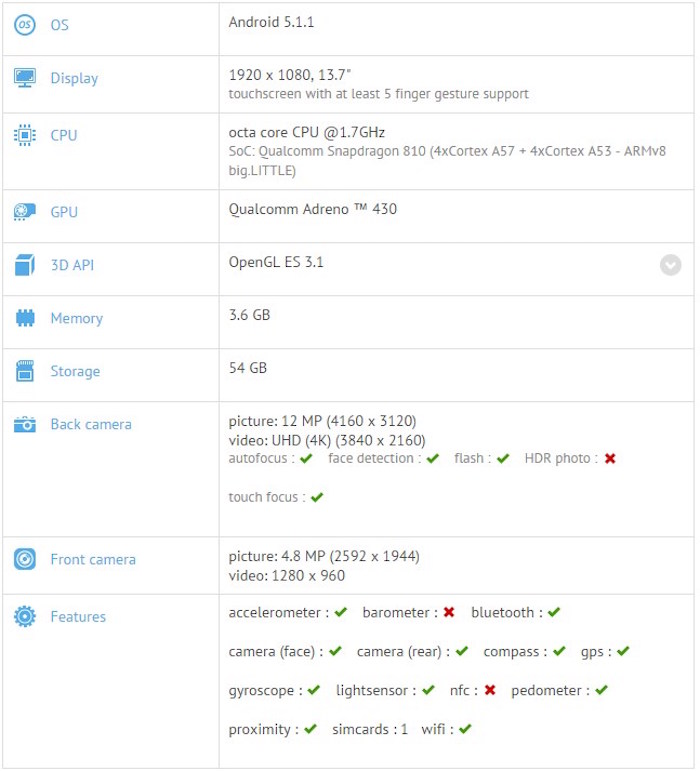Click the CPU chip icon
This screenshot has height=771, width=700.
(25, 135)
